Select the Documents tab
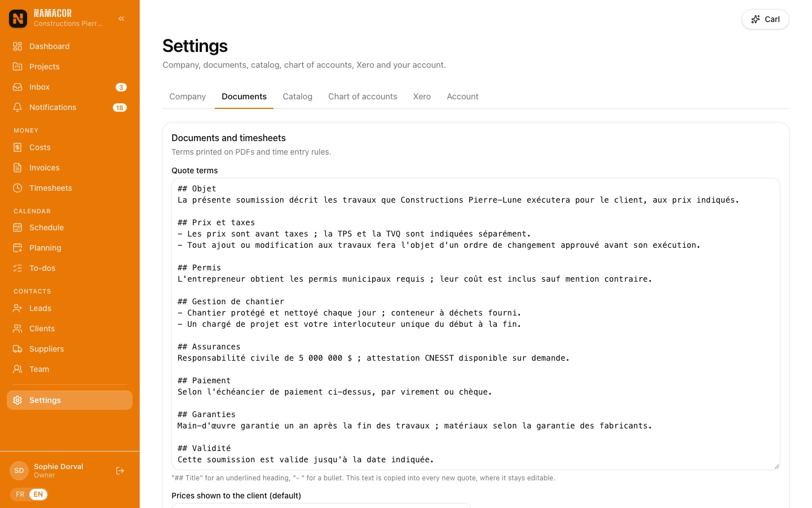 pyautogui.click(x=244, y=97)
